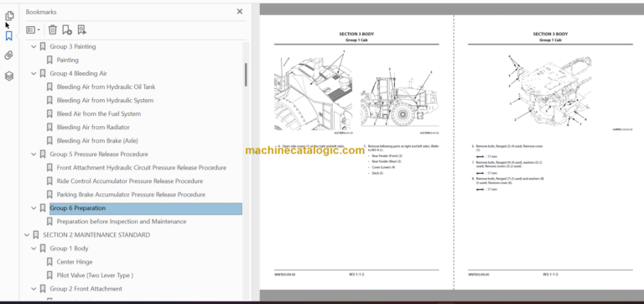Viewport: 644px width, 304px height.
Task: Jump to Bleeding Air from Hydraulic Oil Tank
Action: 106,86
